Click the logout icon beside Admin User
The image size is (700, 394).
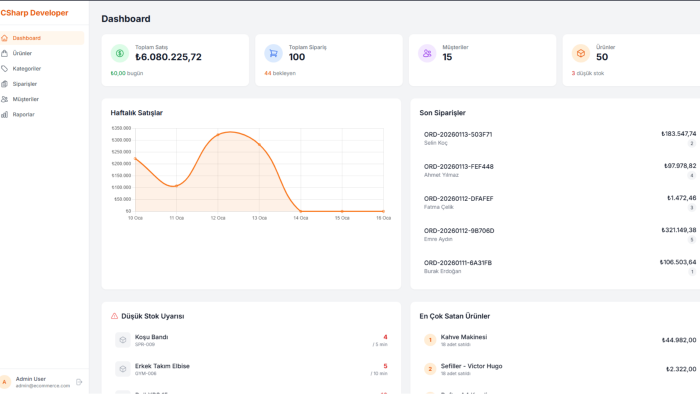[79, 382]
